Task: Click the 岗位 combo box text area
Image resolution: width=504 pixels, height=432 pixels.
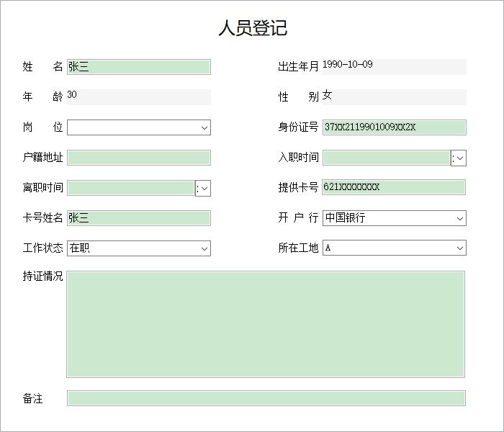Action: (133, 127)
